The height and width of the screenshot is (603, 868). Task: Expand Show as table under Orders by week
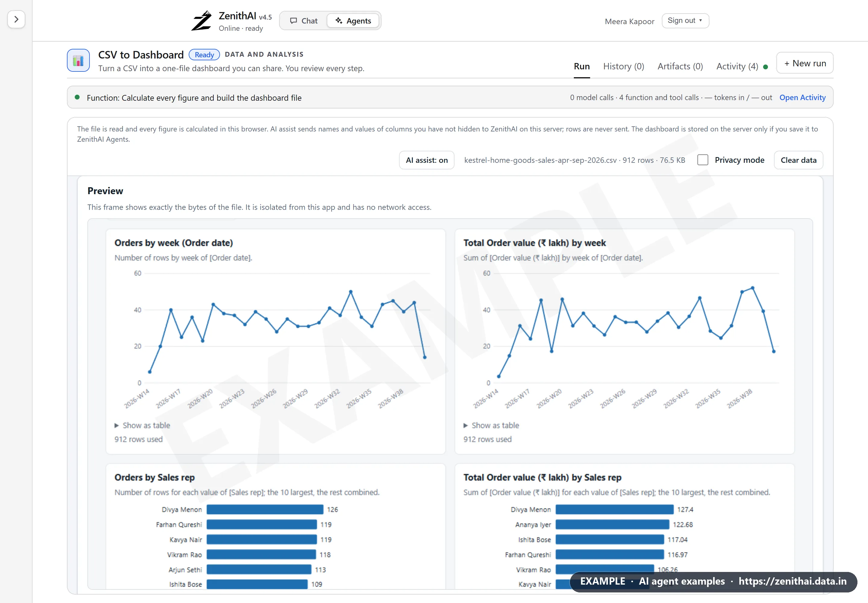[x=142, y=425]
